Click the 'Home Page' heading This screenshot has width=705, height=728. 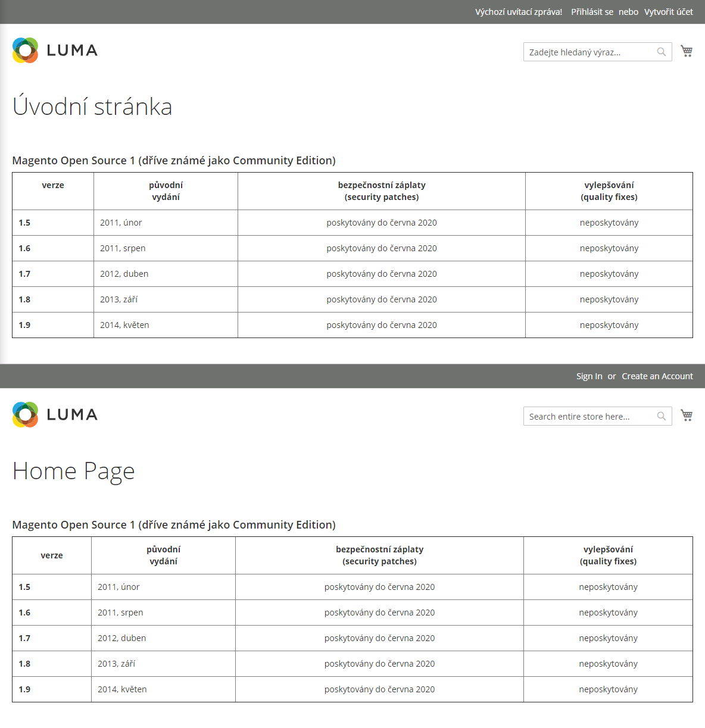pos(73,471)
